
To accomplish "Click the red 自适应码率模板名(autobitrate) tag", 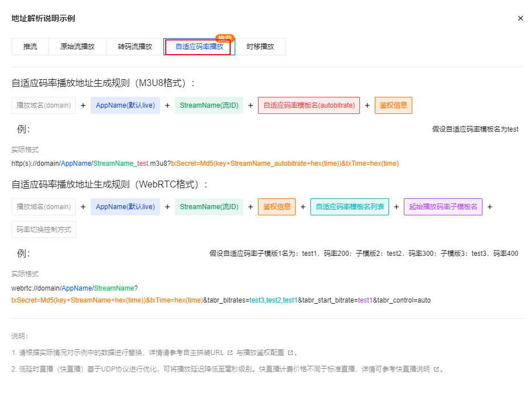I will coord(309,105).
